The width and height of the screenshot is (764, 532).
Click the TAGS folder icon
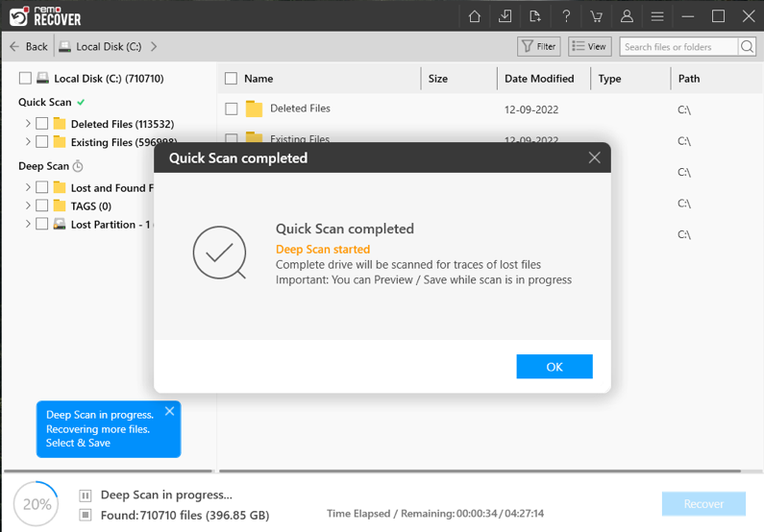coord(60,206)
